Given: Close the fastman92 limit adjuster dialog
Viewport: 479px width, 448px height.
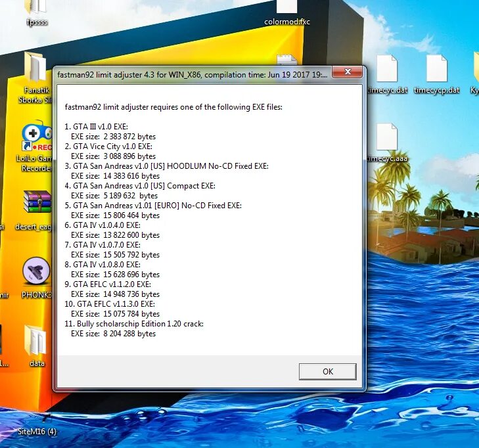Looking at the screenshot, I should (348, 72).
